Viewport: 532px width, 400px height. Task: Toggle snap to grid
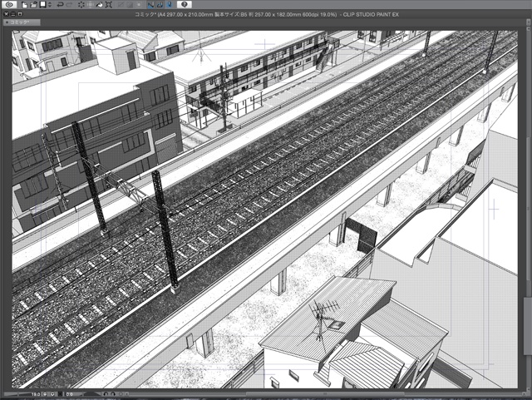point(170,5)
